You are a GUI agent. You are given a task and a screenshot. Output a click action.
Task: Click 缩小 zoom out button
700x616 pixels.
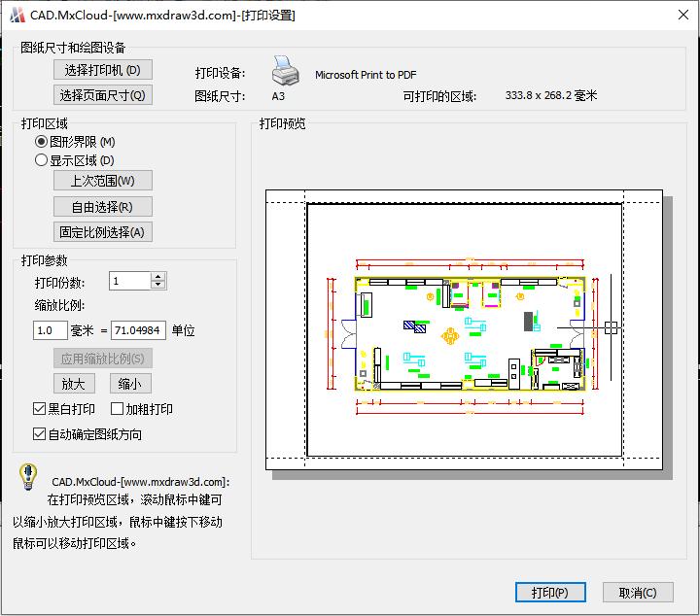[x=130, y=384]
